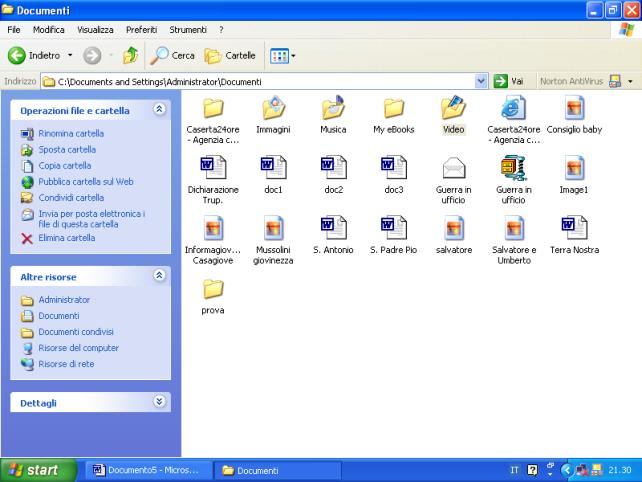Open the Norton AntiVirus dropdown arrow
The width and height of the screenshot is (642, 482).
(x=630, y=81)
